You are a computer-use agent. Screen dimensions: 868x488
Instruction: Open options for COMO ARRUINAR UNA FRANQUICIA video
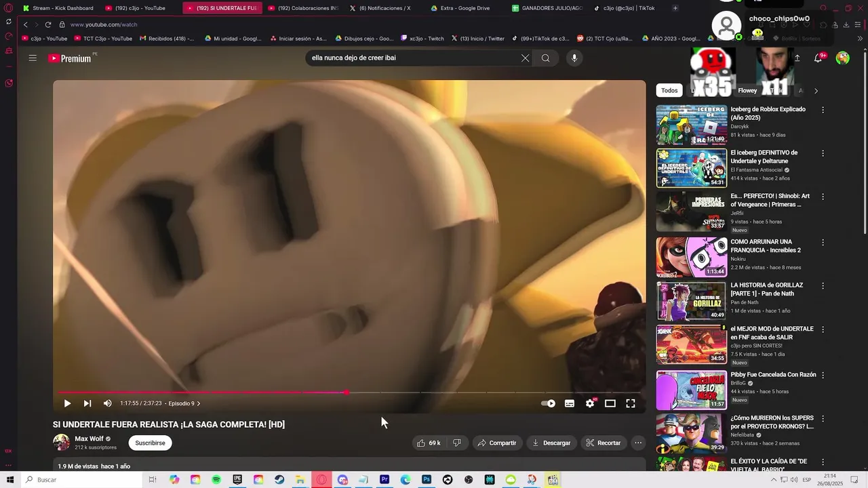tap(823, 242)
